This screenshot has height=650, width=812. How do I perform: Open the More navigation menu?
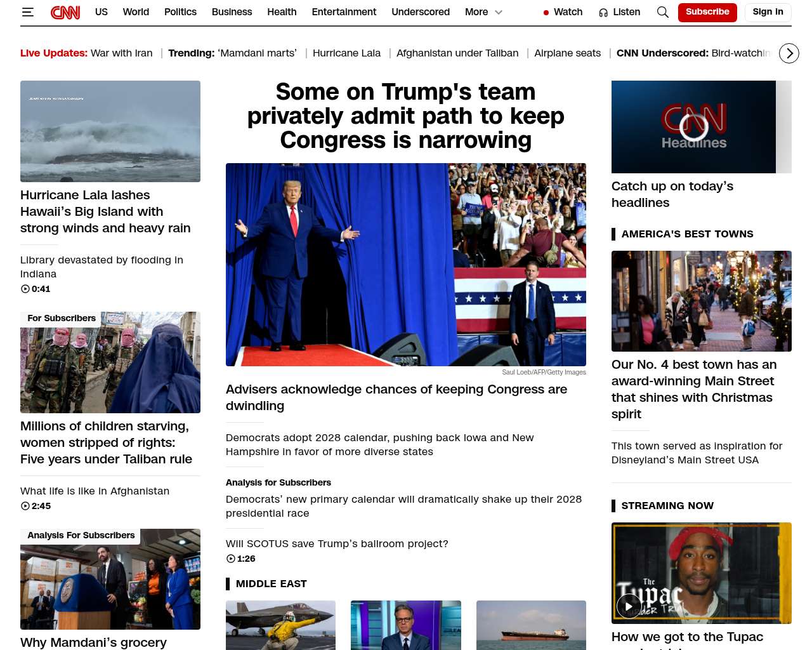coord(476,12)
